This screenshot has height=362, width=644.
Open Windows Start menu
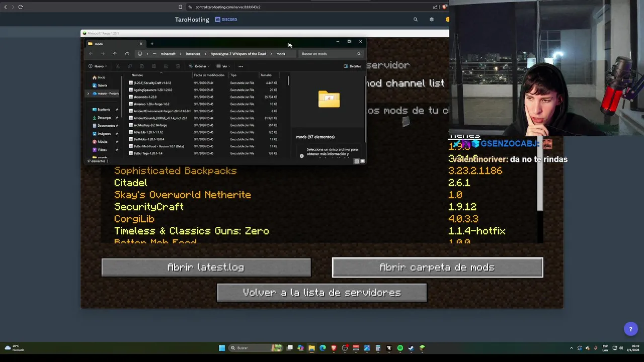click(222, 348)
